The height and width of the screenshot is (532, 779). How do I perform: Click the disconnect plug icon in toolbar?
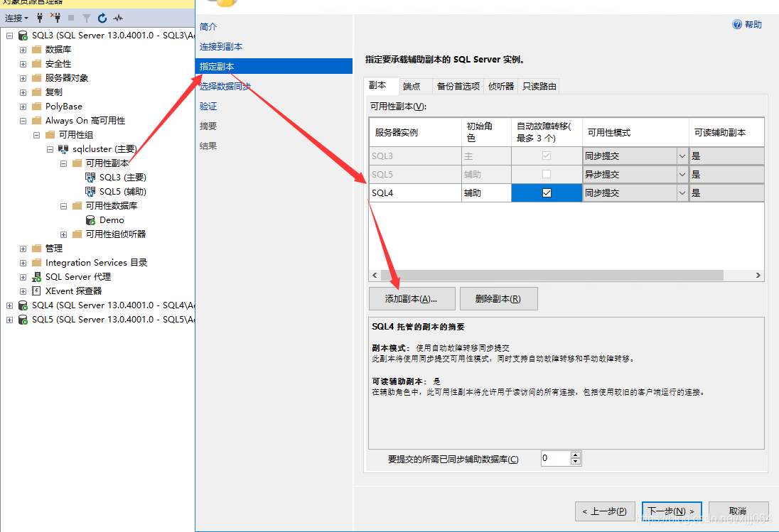[55, 18]
